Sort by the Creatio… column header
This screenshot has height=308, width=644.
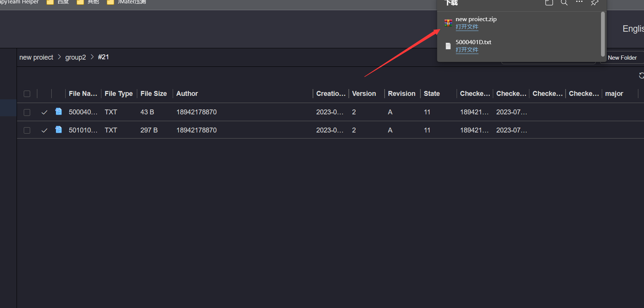tap(331, 94)
